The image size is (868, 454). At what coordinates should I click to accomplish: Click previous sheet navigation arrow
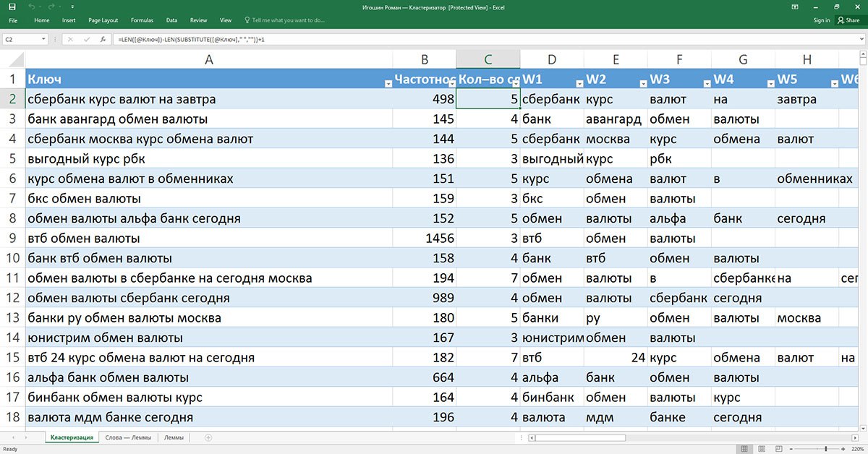pyautogui.click(x=12, y=437)
